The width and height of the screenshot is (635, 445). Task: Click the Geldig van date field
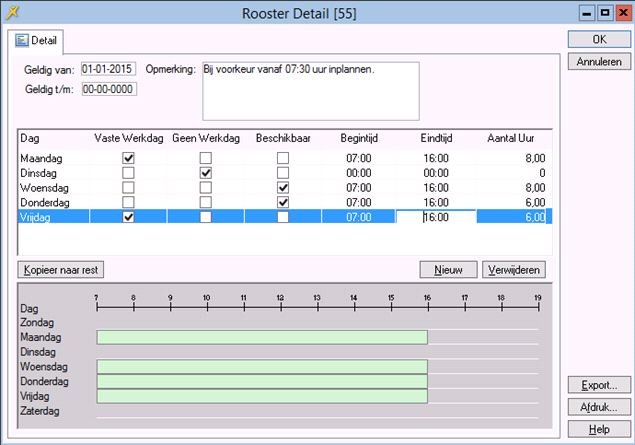click(x=108, y=70)
